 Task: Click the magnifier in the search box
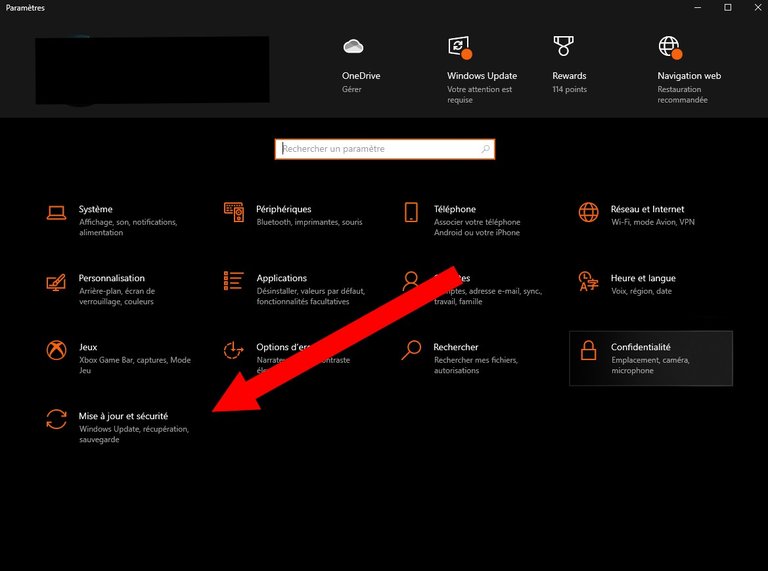[x=485, y=149]
